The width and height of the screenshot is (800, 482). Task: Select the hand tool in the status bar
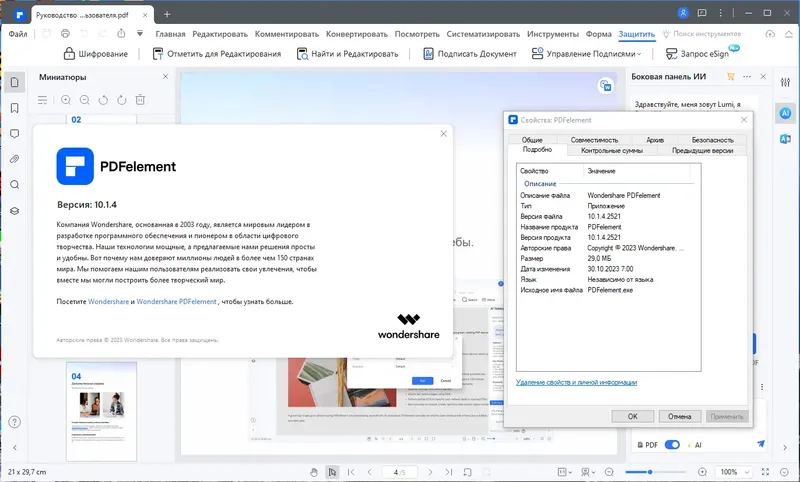(x=314, y=472)
